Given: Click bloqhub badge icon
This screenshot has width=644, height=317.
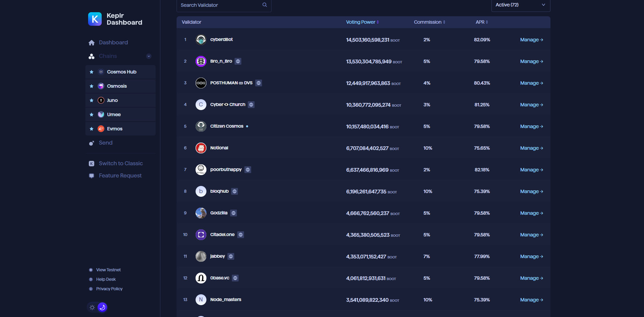Looking at the screenshot, I should pos(235,191).
